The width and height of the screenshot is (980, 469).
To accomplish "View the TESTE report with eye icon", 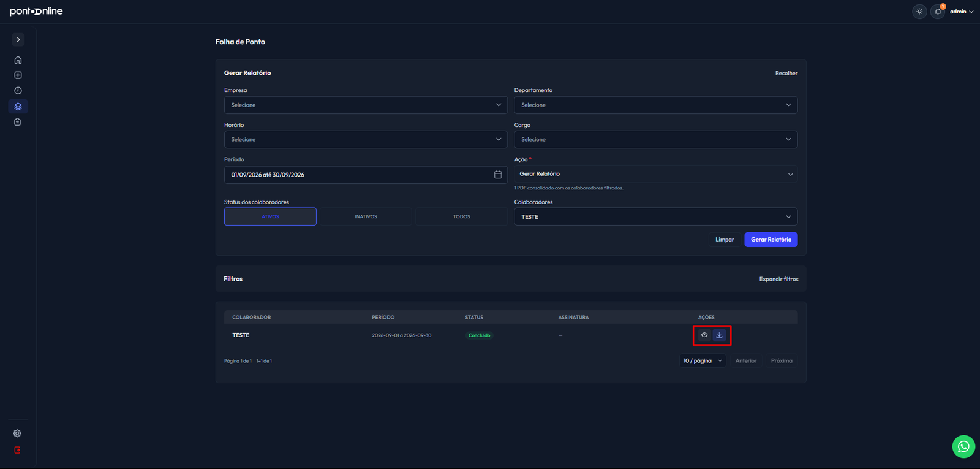I will coord(704,335).
